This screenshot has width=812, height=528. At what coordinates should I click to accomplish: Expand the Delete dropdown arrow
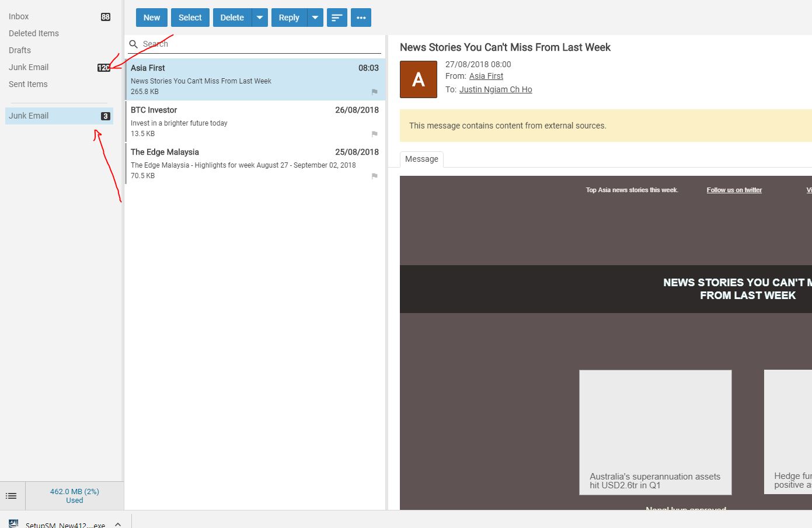point(260,18)
